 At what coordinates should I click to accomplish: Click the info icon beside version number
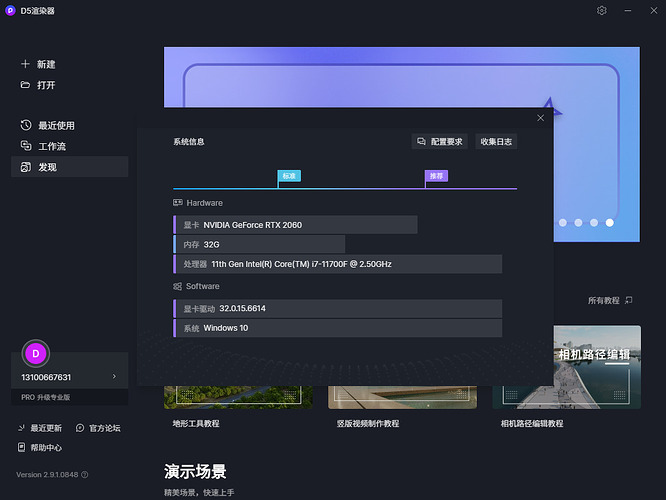85,475
